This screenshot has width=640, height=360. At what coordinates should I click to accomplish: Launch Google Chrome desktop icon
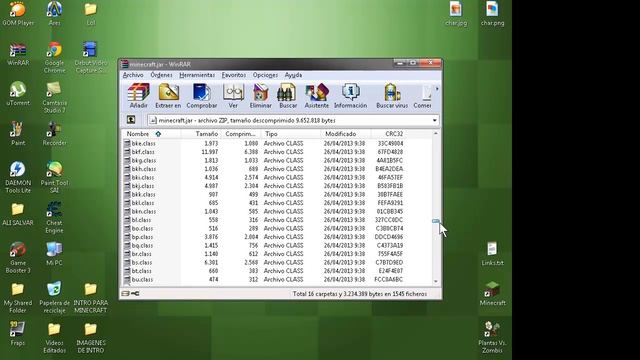54,57
